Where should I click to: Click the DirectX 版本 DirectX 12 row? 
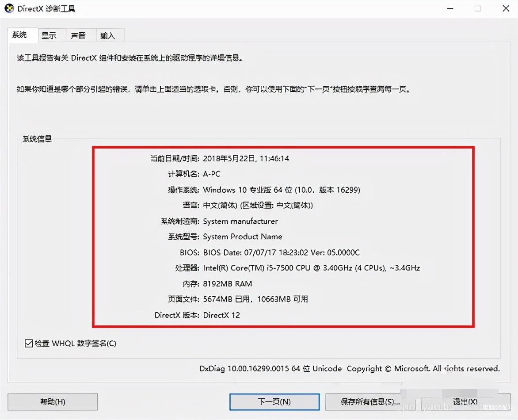pyautogui.click(x=197, y=315)
